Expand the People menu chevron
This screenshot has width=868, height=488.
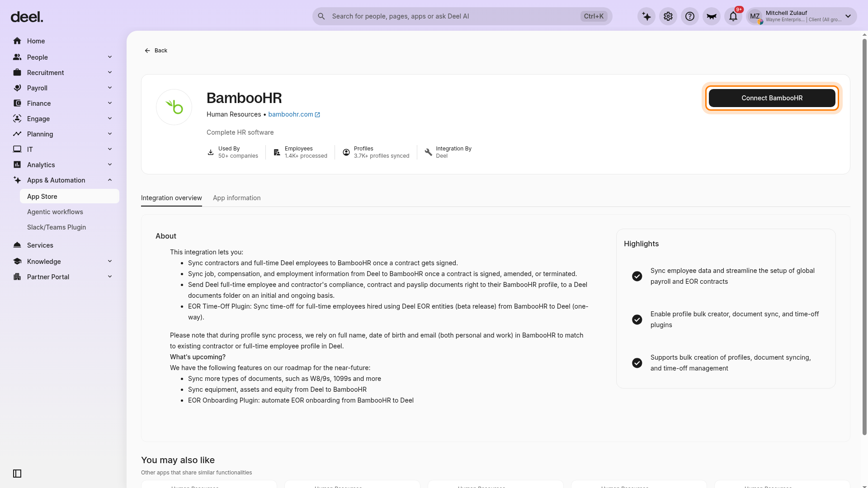(110, 57)
